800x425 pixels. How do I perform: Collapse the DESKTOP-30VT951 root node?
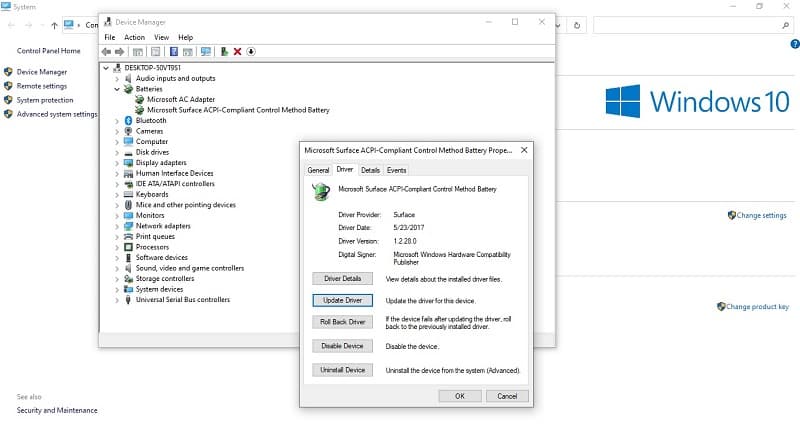pos(106,67)
